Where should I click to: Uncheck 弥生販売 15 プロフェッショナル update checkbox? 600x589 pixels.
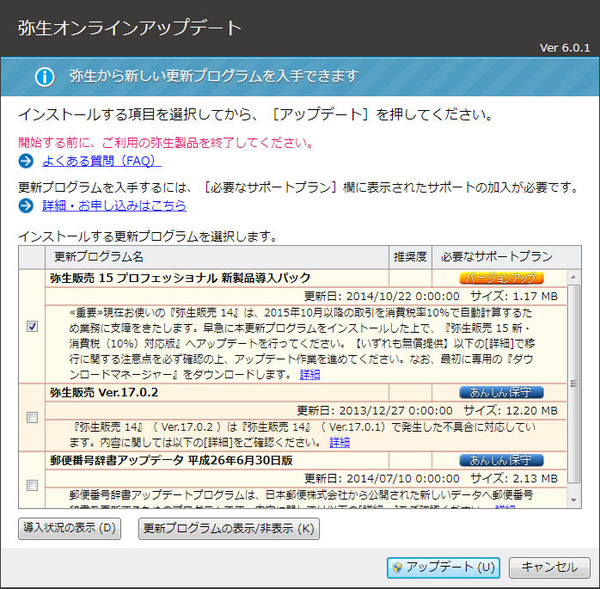[32, 326]
